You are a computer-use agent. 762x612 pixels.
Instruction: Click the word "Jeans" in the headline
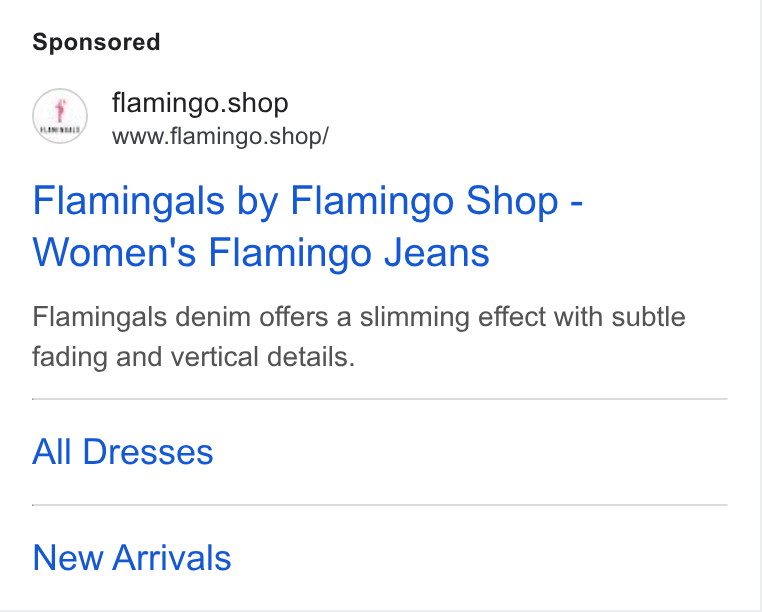(x=436, y=253)
